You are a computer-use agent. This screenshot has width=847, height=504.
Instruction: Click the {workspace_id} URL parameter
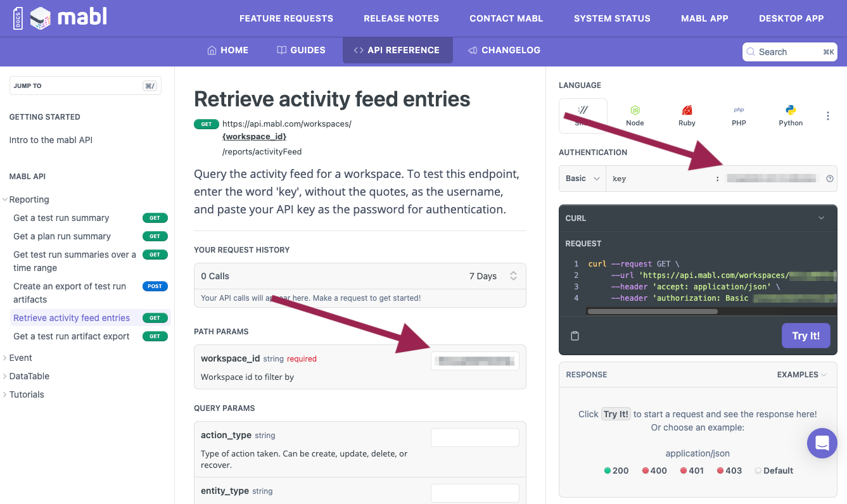254,136
